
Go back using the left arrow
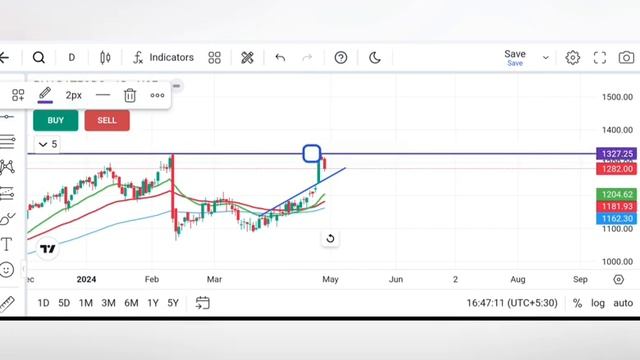pyautogui.click(x=4, y=58)
